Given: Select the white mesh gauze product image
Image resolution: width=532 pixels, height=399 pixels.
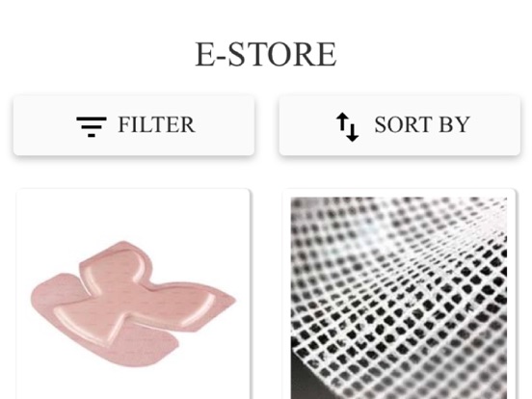Looking at the screenshot, I should coord(399,298).
